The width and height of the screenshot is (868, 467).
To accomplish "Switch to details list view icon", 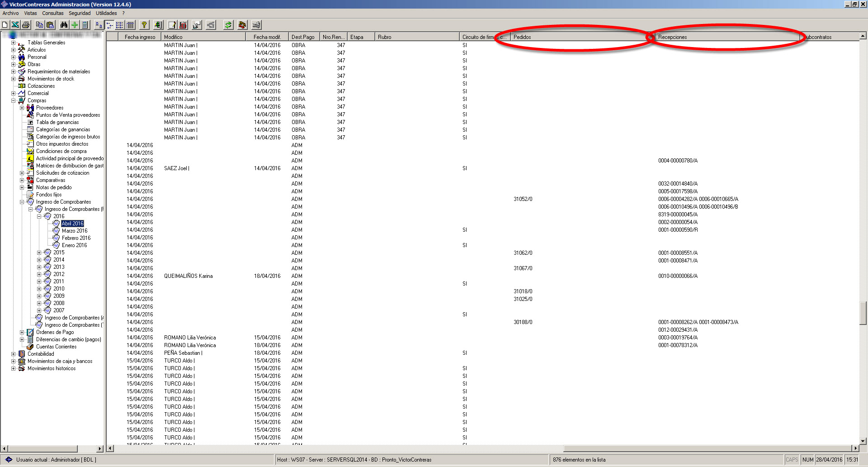I will (x=131, y=25).
